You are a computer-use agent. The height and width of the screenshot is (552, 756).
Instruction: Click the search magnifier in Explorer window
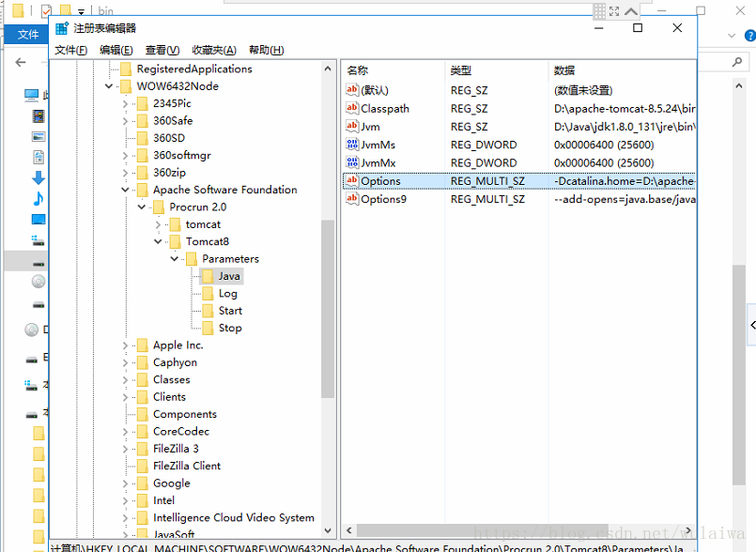[x=737, y=62]
